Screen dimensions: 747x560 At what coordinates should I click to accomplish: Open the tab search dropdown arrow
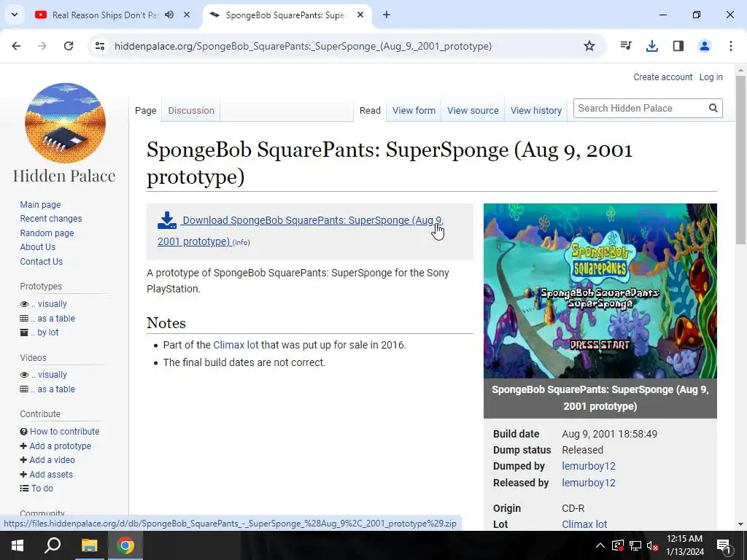point(15,15)
